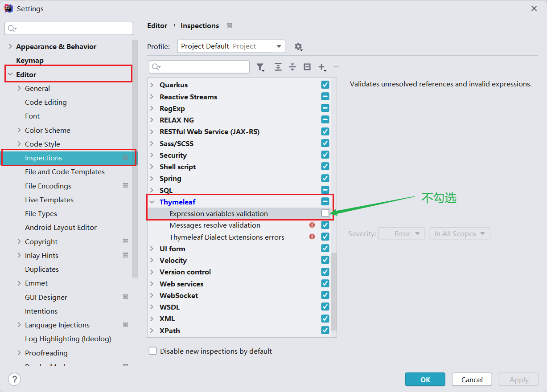
Task: Click the help question mark button
Action: [14, 380]
